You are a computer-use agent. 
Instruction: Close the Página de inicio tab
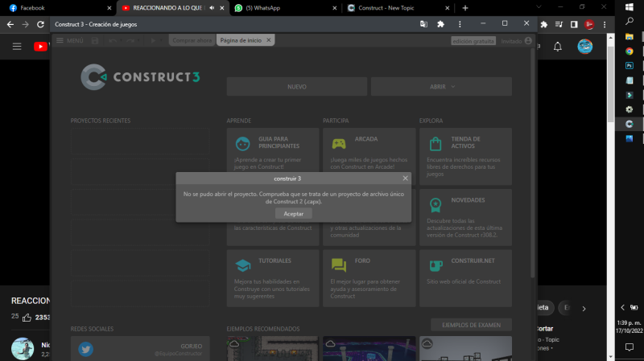269,40
